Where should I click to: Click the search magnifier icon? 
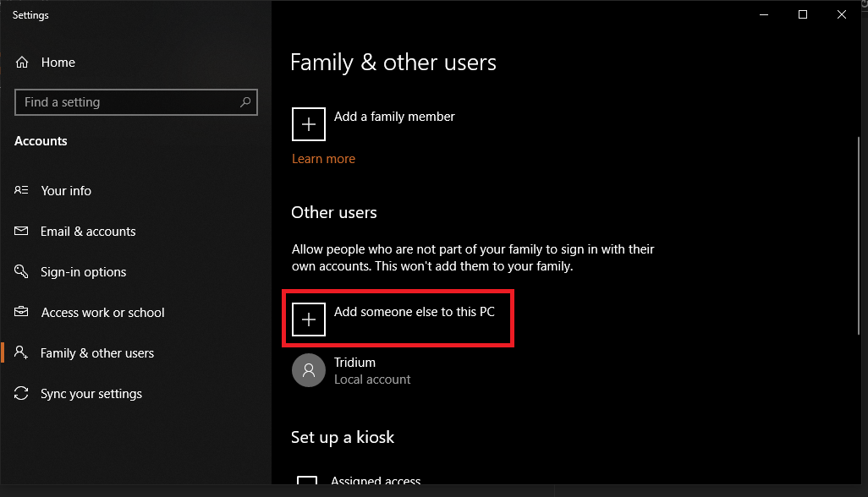click(x=245, y=102)
